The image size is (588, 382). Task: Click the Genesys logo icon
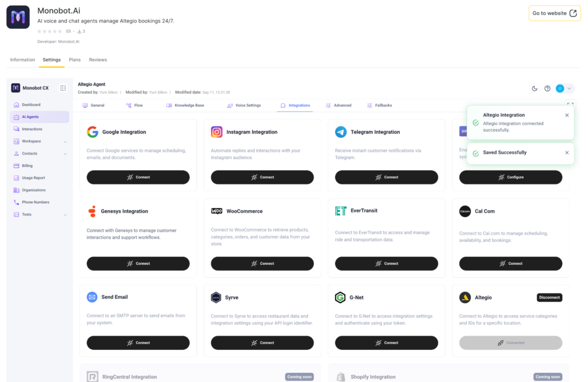(x=92, y=211)
